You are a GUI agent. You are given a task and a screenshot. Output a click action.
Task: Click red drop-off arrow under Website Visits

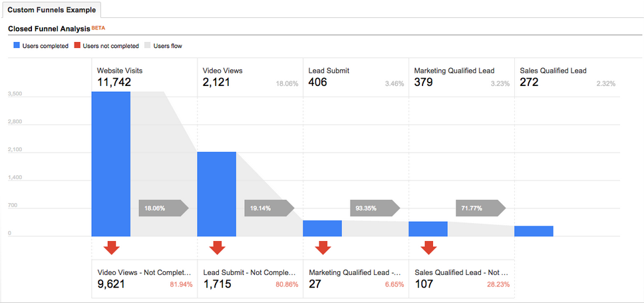point(111,247)
